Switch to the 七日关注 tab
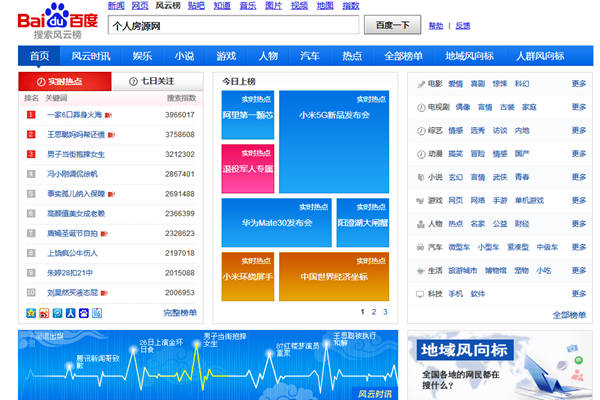 [157, 82]
